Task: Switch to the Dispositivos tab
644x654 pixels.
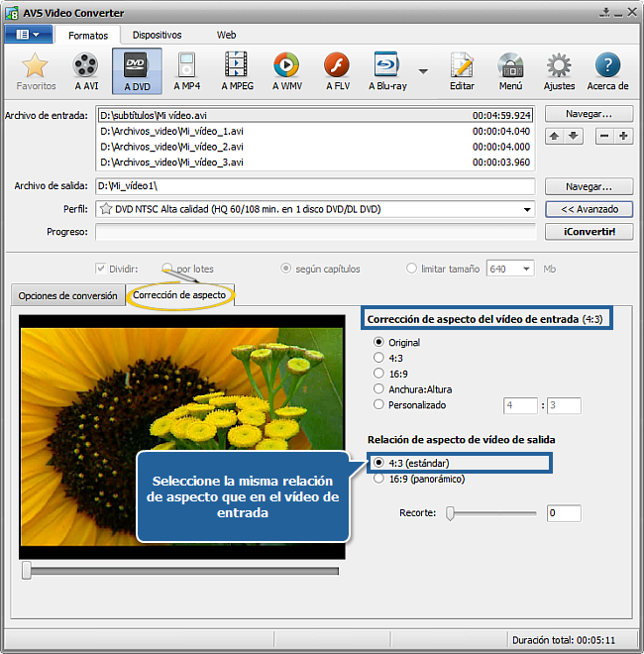Action: click(157, 35)
